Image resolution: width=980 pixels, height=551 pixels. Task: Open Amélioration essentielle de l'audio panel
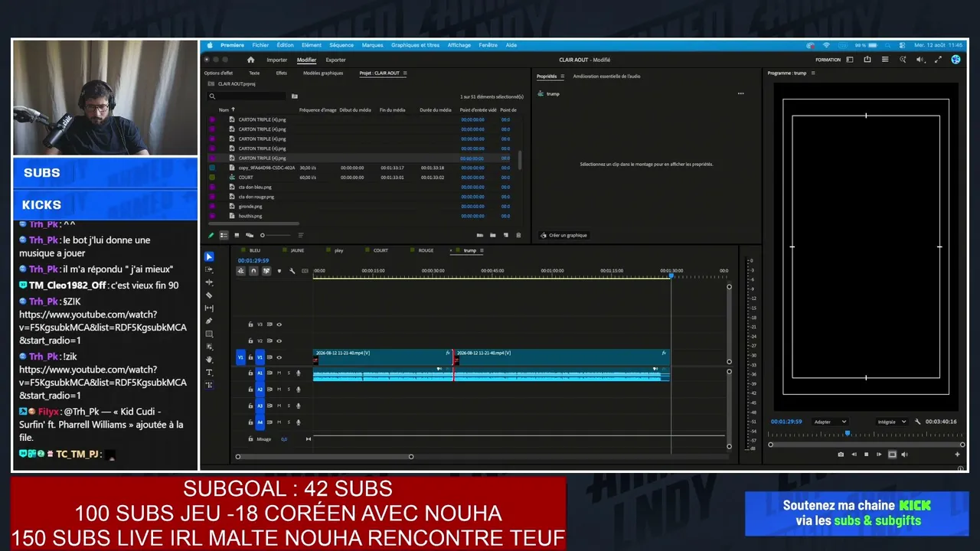click(x=607, y=77)
